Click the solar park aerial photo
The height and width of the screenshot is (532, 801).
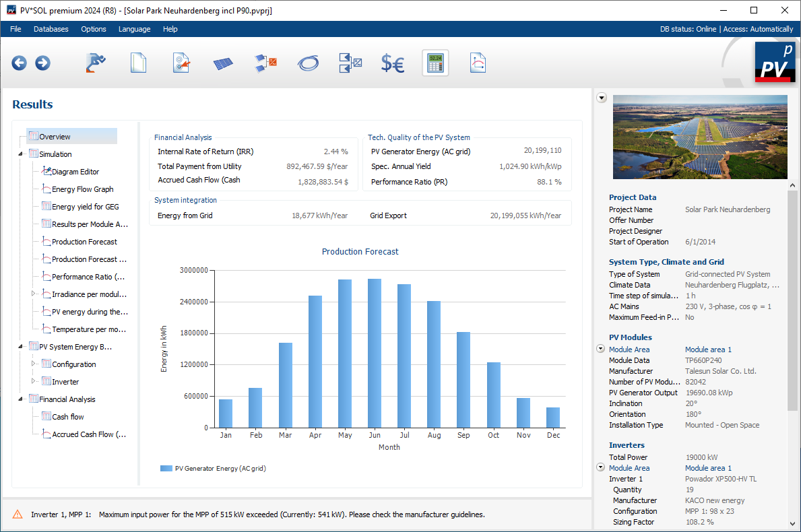click(700, 137)
